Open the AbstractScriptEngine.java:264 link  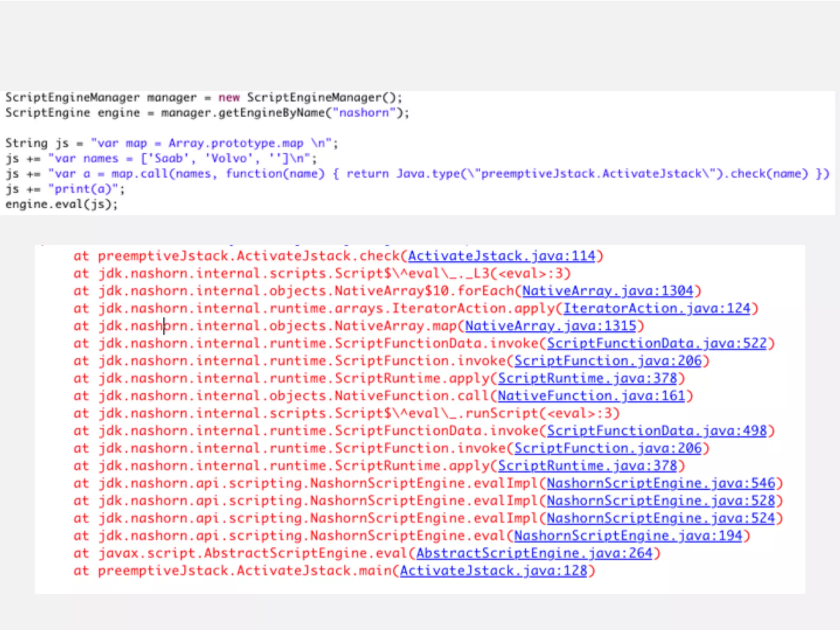[534, 554]
